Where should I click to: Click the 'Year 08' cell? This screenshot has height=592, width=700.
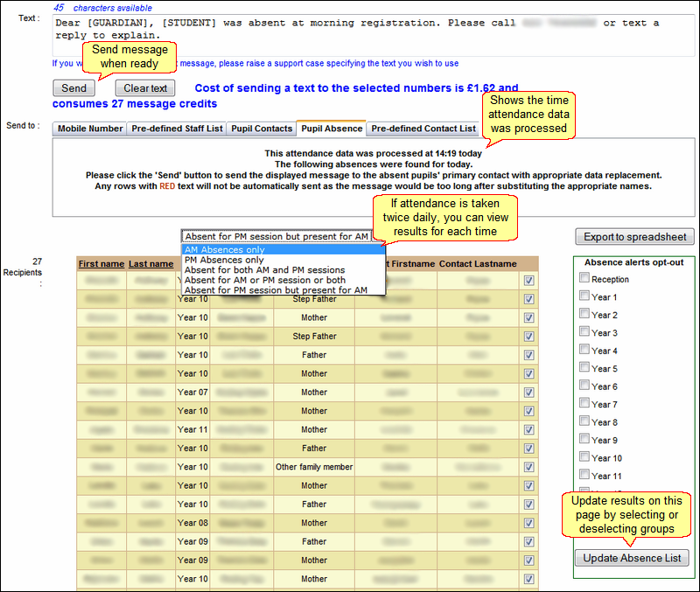point(192,523)
